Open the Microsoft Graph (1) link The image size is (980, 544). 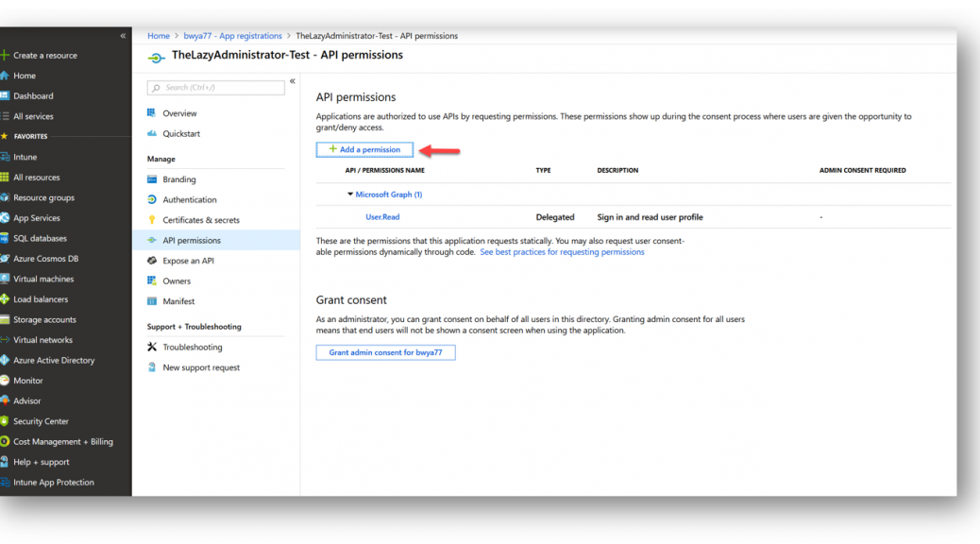389,195
